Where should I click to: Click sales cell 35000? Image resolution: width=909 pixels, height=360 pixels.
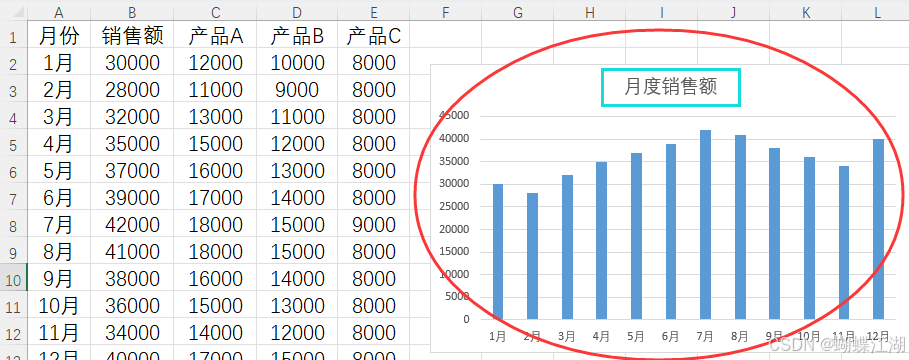tap(132, 144)
